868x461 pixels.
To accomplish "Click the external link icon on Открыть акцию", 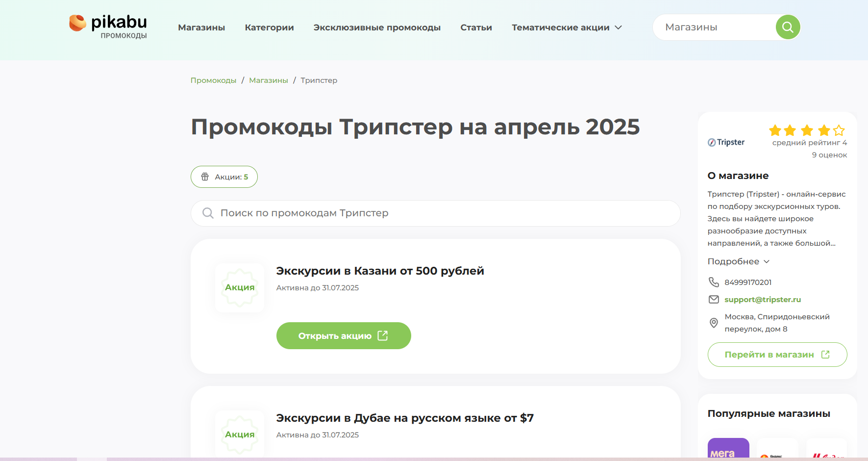I will click(x=383, y=335).
